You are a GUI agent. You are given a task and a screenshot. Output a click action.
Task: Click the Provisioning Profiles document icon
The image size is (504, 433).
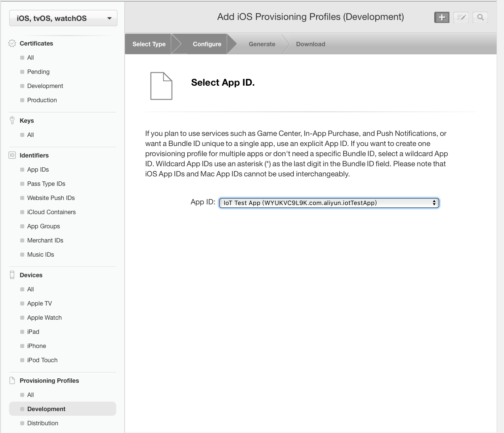click(12, 380)
